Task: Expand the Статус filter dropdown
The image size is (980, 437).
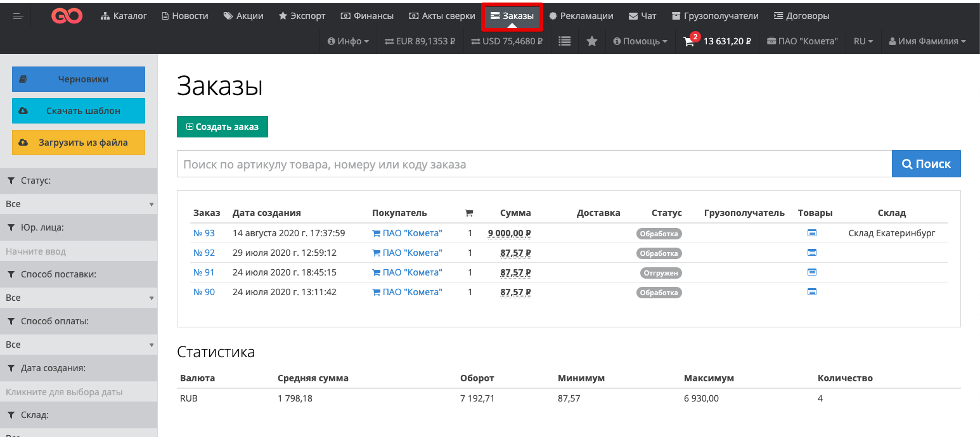Action: [79, 204]
